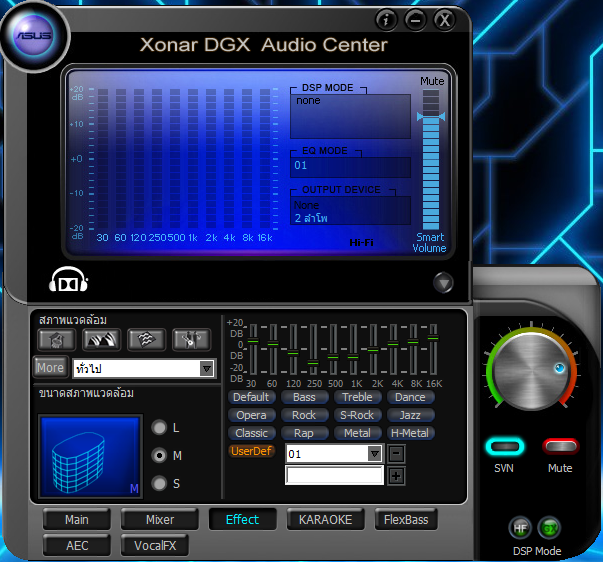Toggle the SVN smart volume button
Image resolution: width=603 pixels, height=562 pixels.
click(x=505, y=447)
